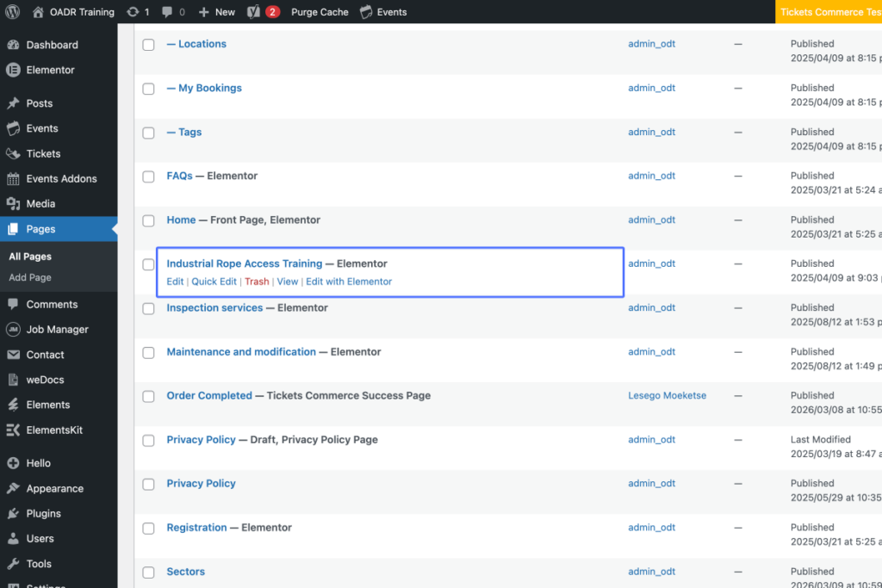Click the View row action link
882x588 pixels.
tap(288, 282)
